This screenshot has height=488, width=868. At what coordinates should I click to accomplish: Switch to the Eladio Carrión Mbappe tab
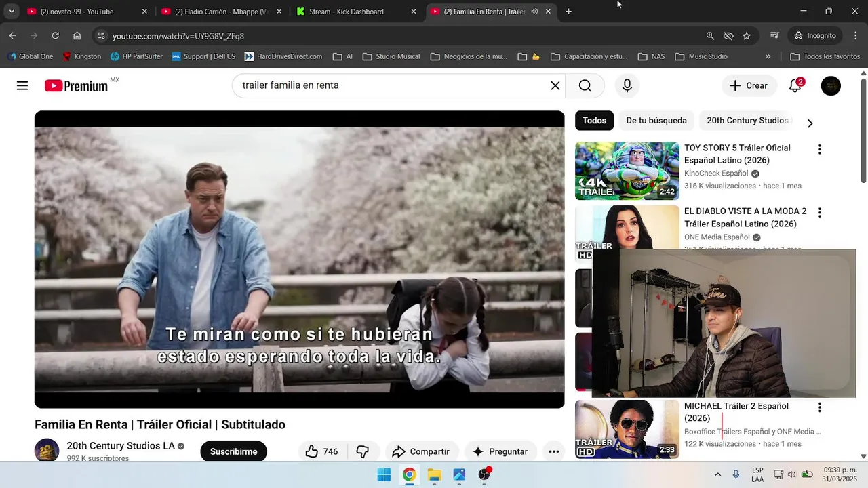(x=222, y=12)
